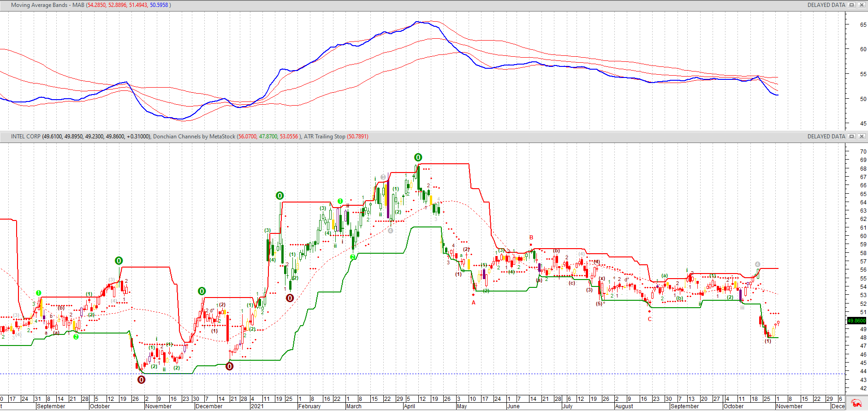
Task: Click the July label on date axis
Action: pyautogui.click(x=567, y=406)
